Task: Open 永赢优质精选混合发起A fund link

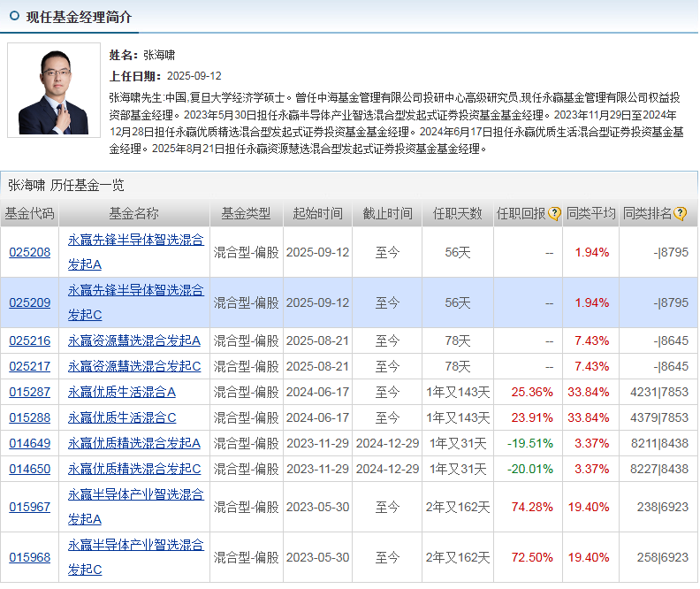Action: pyautogui.click(x=134, y=443)
